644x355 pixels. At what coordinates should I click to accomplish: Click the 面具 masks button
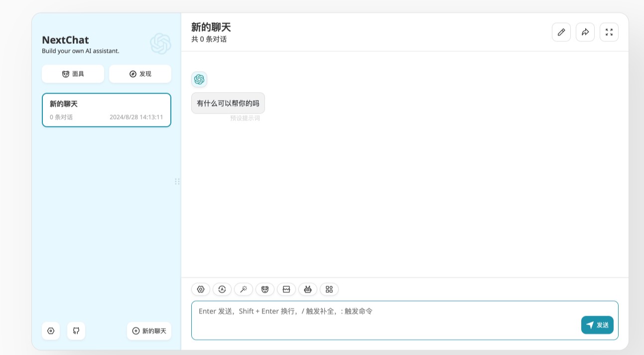coord(73,74)
